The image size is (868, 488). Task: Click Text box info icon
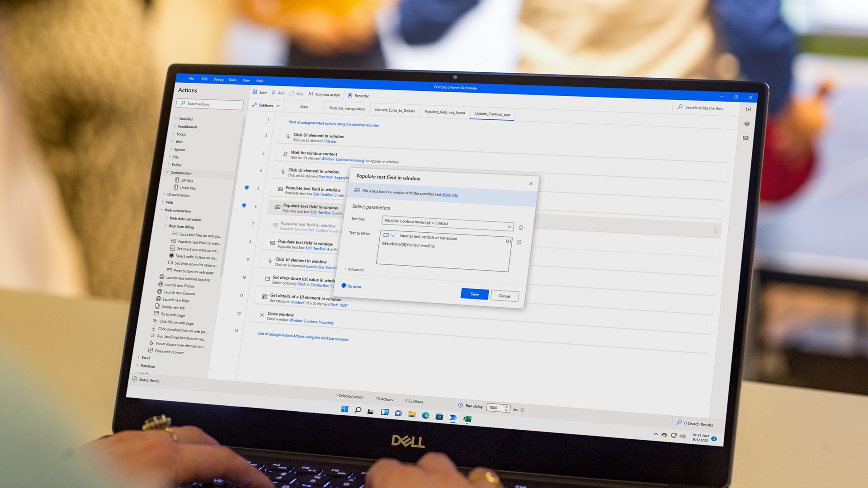(521, 228)
